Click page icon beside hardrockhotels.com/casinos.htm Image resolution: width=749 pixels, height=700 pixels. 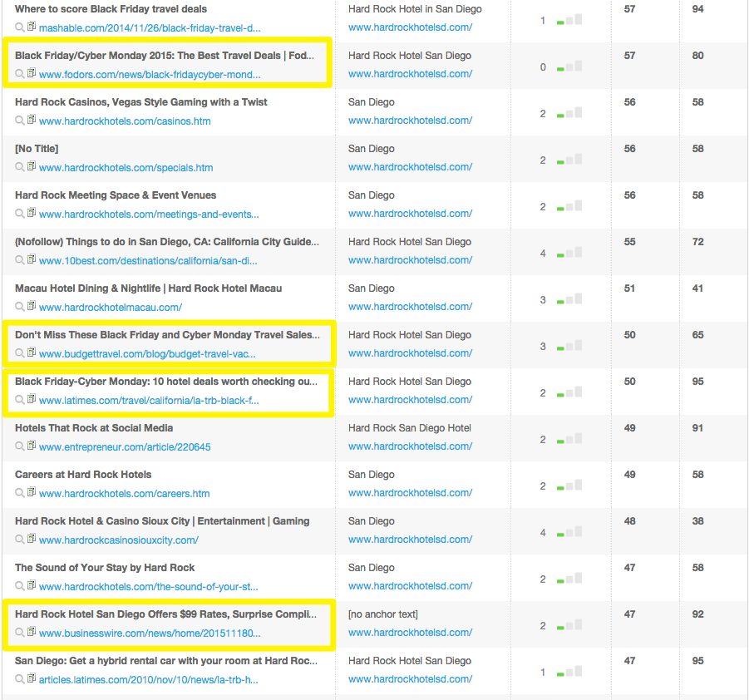pyautogui.click(x=32, y=121)
